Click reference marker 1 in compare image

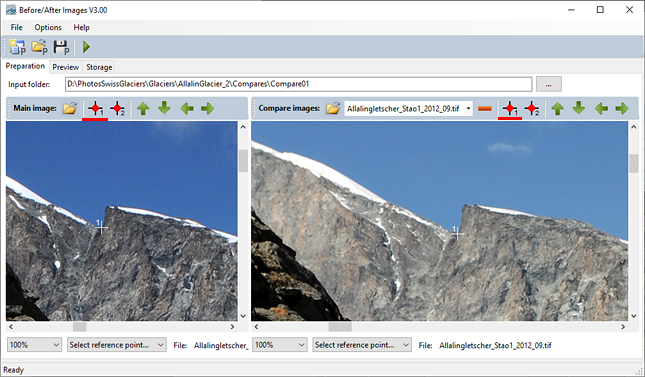point(457,233)
